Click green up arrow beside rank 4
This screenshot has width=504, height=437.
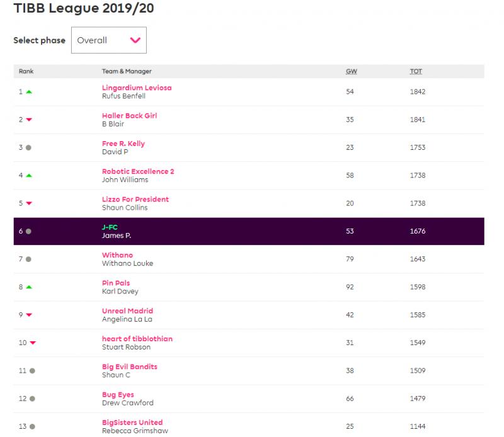tap(29, 176)
